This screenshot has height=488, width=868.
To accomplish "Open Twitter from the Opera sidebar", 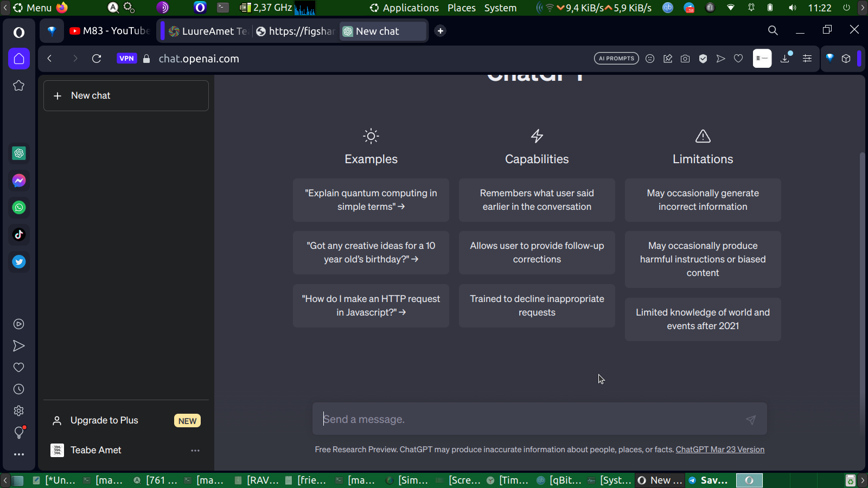I will click(19, 262).
